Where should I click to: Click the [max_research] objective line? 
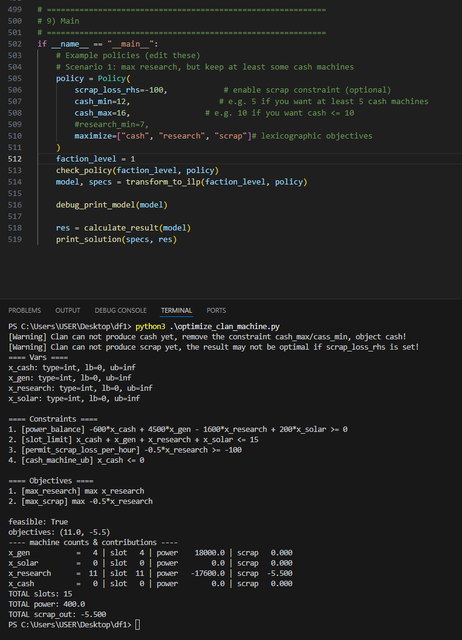click(76, 491)
